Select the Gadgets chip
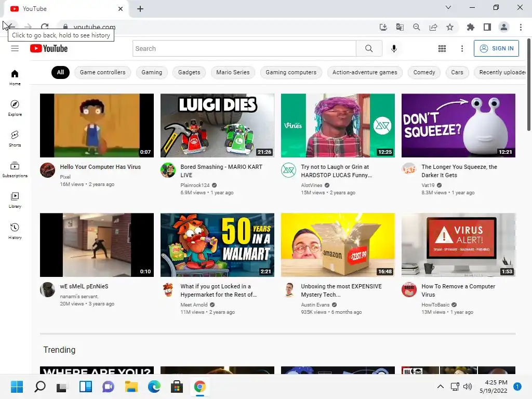Image resolution: width=532 pixels, height=399 pixels. point(189,72)
